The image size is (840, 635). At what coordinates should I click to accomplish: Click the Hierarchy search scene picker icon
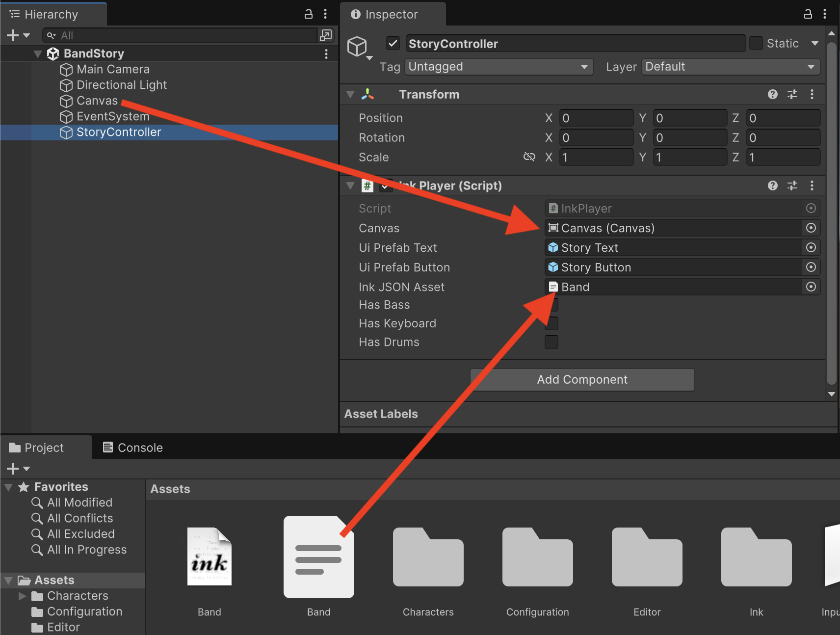pos(325,35)
